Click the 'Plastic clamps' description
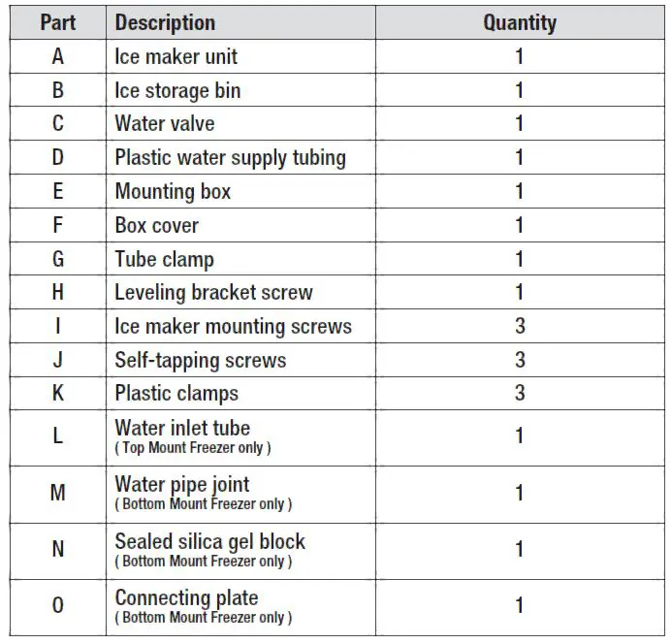The width and height of the screenshot is (672, 644). pyautogui.click(x=176, y=393)
